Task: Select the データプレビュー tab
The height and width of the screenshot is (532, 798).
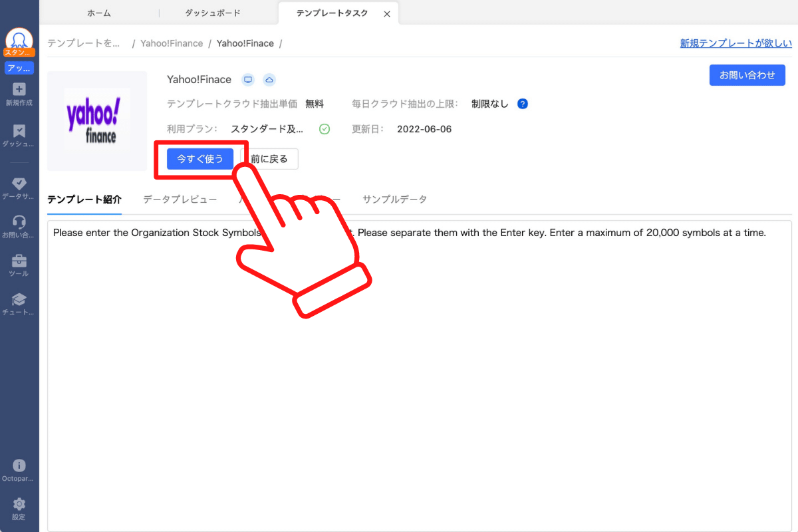Action: pyautogui.click(x=180, y=199)
